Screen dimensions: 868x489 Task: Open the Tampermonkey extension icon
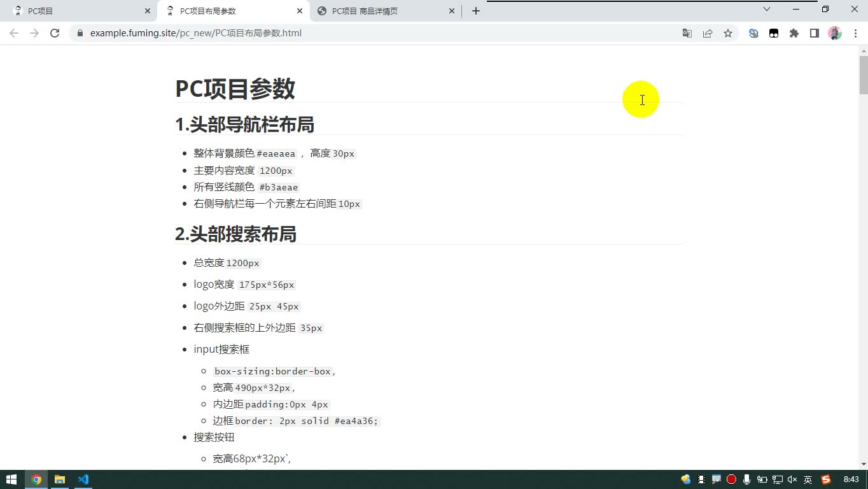(x=774, y=33)
